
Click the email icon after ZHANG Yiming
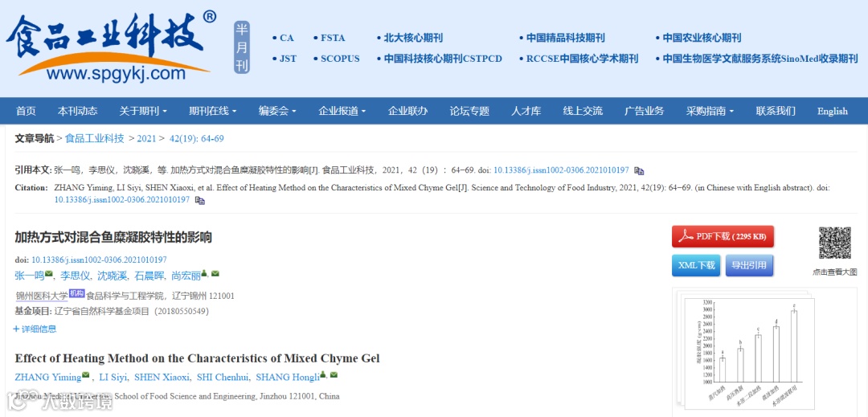click(86, 376)
